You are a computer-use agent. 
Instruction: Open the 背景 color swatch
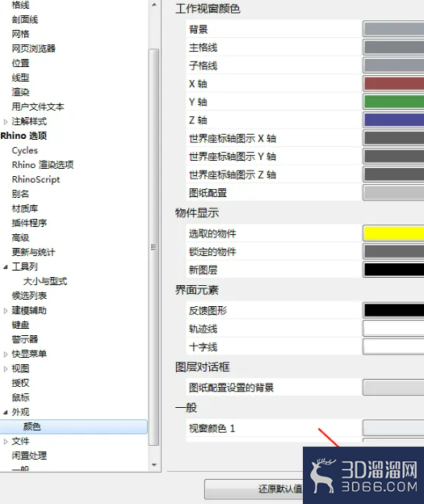coord(393,29)
